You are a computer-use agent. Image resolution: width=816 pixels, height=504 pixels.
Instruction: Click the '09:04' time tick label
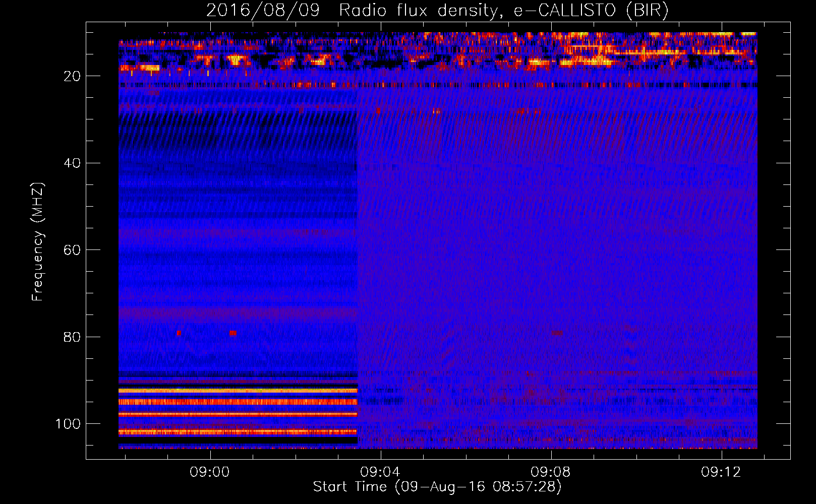pyautogui.click(x=380, y=472)
